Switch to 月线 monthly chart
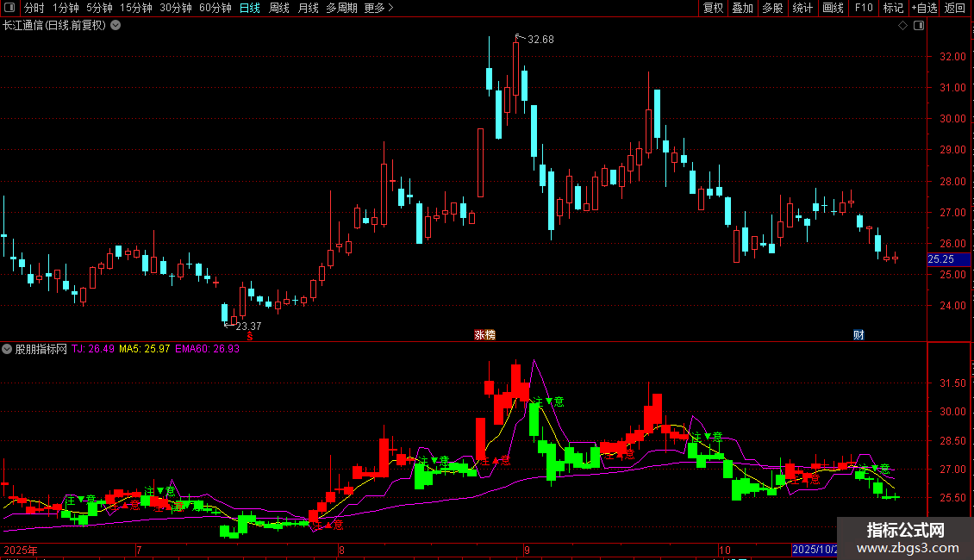 308,8
